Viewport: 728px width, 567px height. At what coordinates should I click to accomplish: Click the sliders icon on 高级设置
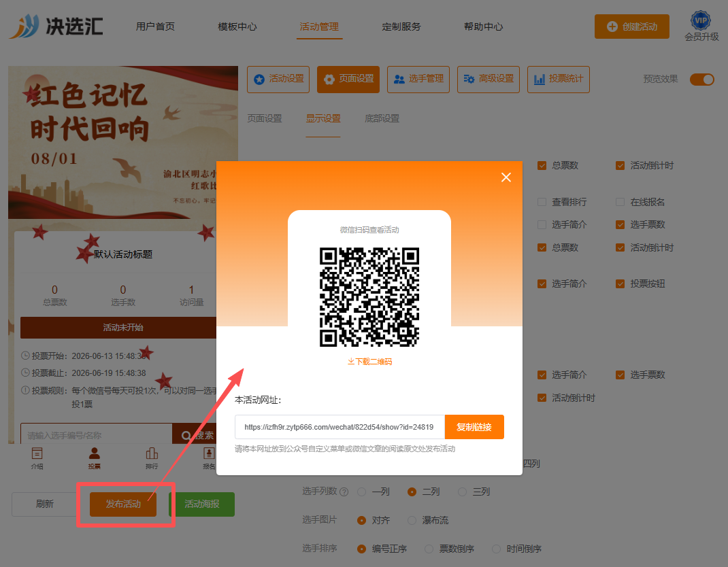469,80
